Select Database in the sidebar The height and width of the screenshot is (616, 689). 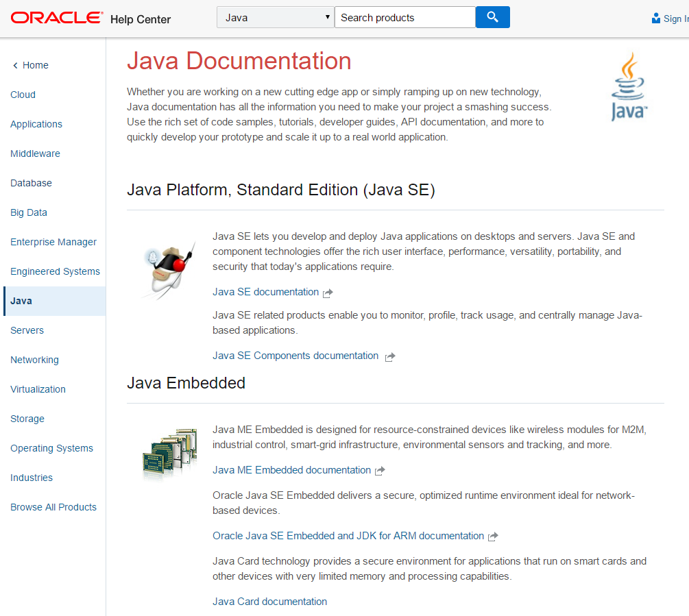tap(32, 183)
